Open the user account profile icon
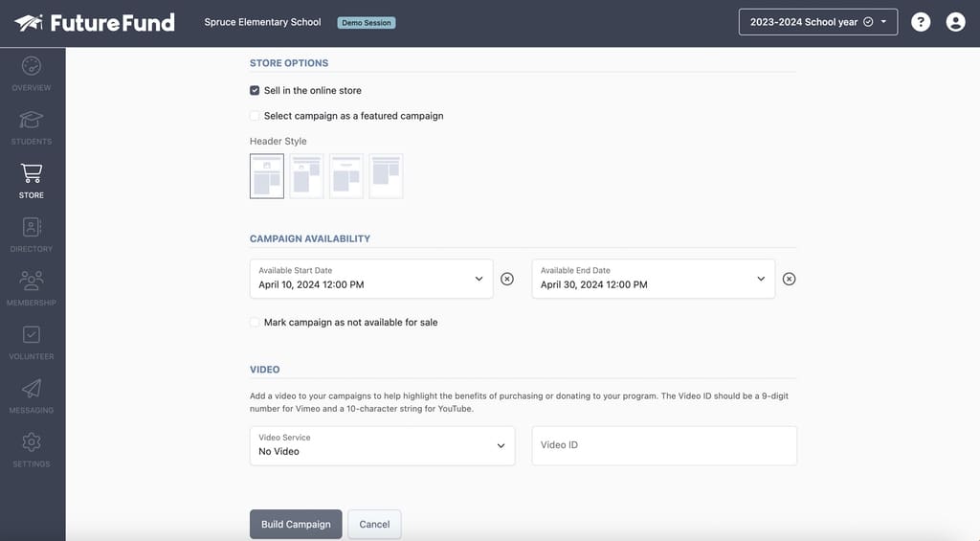Image resolution: width=980 pixels, height=541 pixels. pyautogui.click(x=955, y=23)
